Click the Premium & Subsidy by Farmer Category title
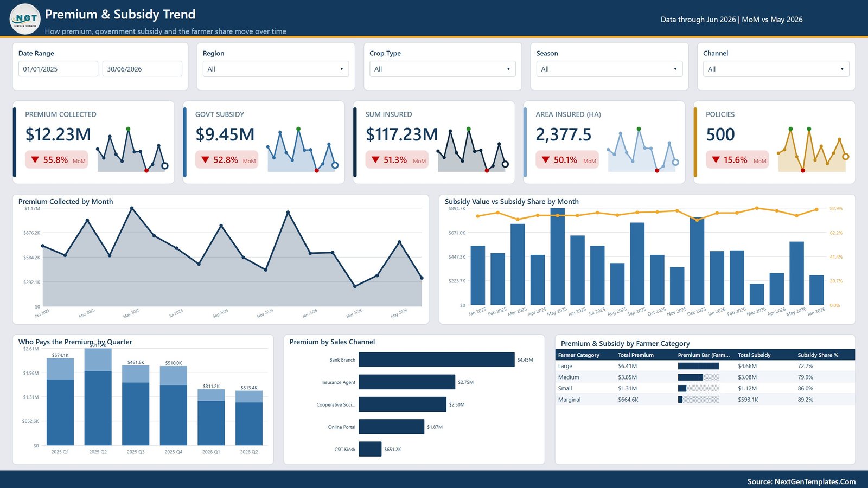Screen dimensions: 868x488 click(x=626, y=344)
